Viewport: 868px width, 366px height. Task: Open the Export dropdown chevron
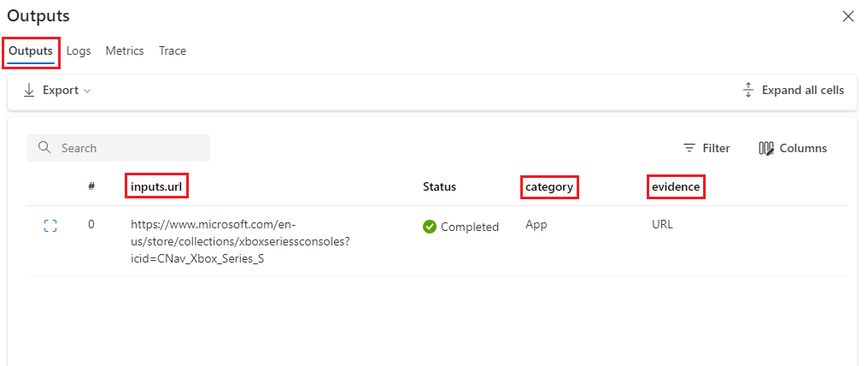(87, 91)
